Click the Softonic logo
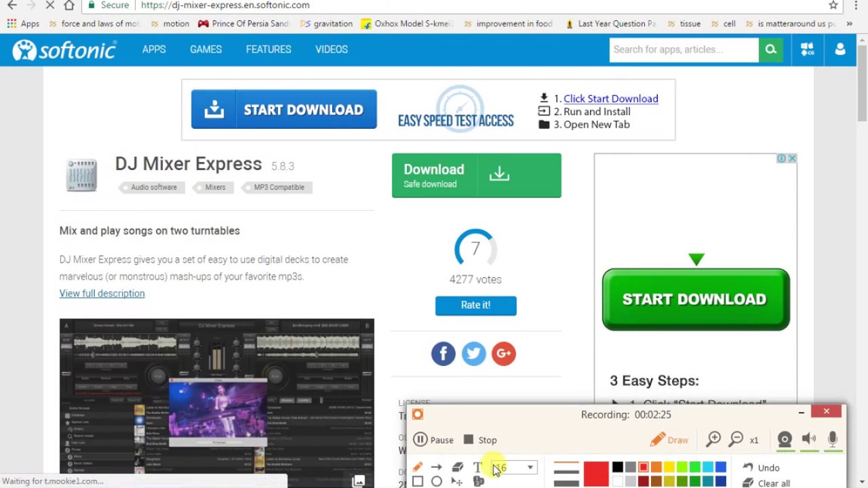The height and width of the screenshot is (488, 868). [64, 49]
